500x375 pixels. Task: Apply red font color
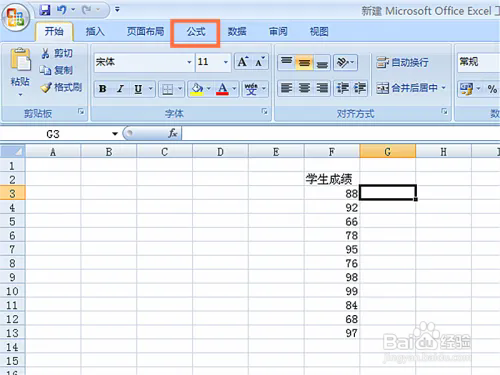click(x=222, y=89)
